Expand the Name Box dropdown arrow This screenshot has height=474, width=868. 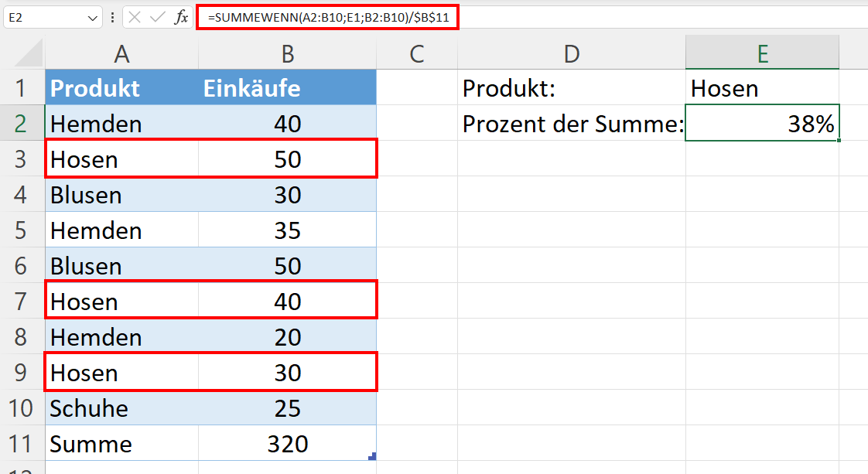tap(92, 19)
